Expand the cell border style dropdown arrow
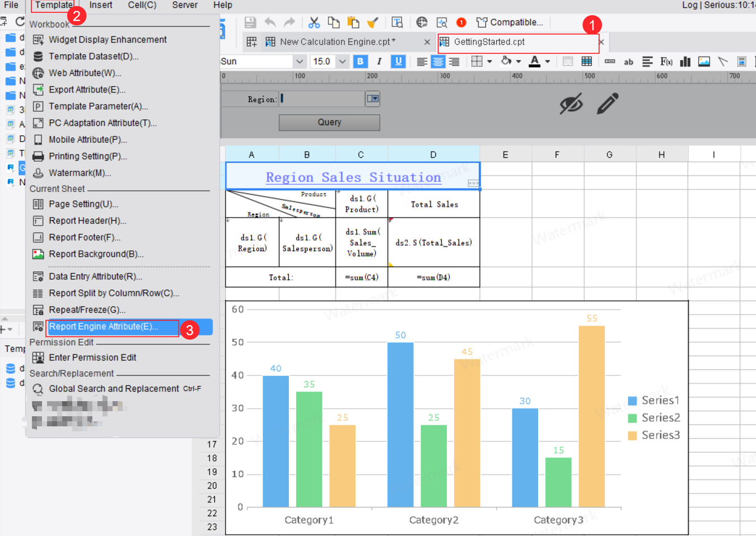The height and width of the screenshot is (536, 756). [490, 62]
